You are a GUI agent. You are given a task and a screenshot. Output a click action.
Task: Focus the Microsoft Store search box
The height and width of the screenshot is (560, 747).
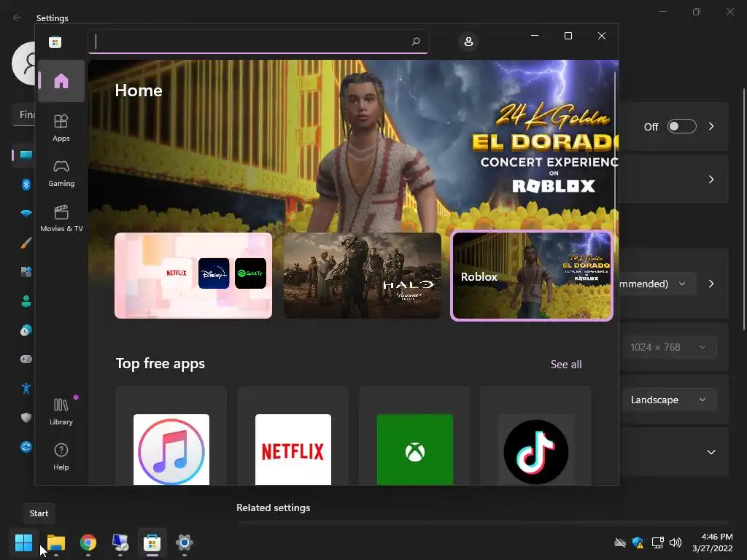258,42
